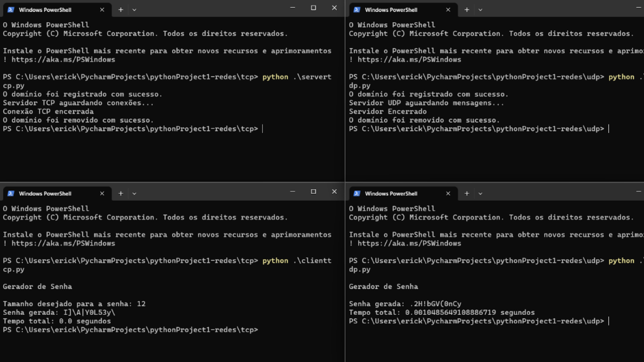Screen dimensions: 644x362
Task: Minimize the UDP server PowerShell window
Action: coord(638,8)
